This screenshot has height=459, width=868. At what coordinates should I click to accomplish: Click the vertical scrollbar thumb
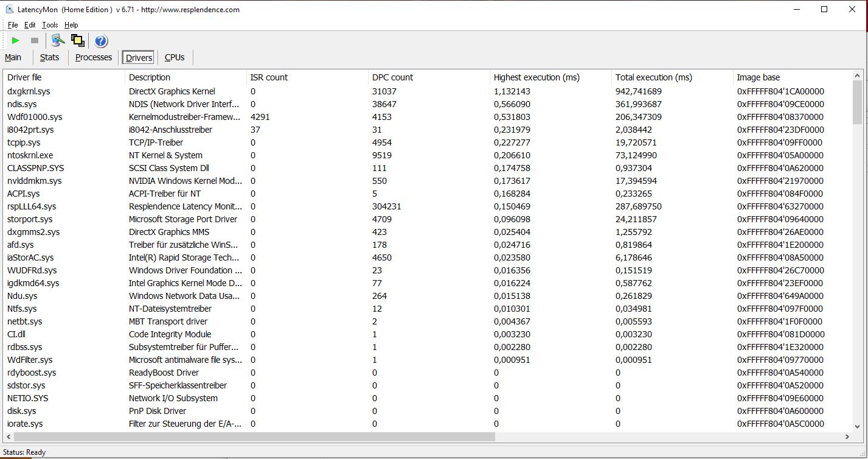coord(858,103)
